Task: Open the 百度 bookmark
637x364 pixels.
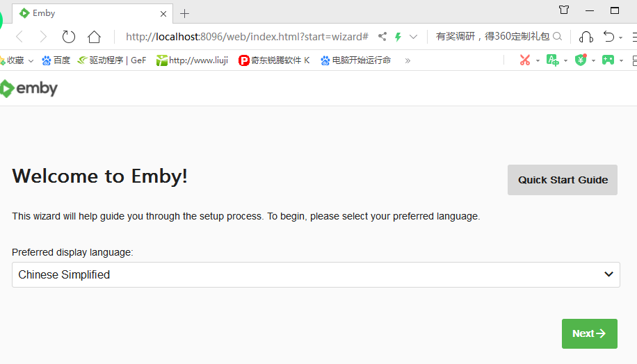Action: [x=56, y=60]
